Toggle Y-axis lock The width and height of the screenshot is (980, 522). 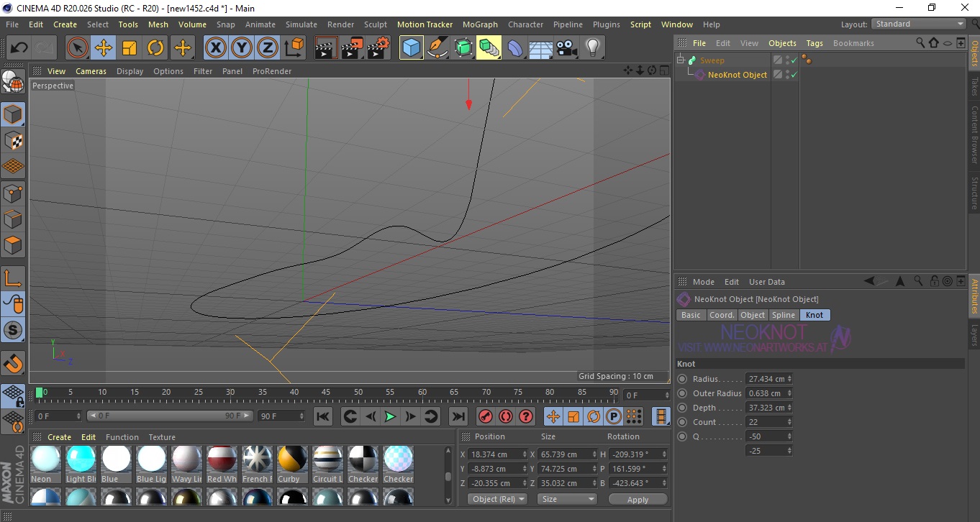(x=242, y=48)
